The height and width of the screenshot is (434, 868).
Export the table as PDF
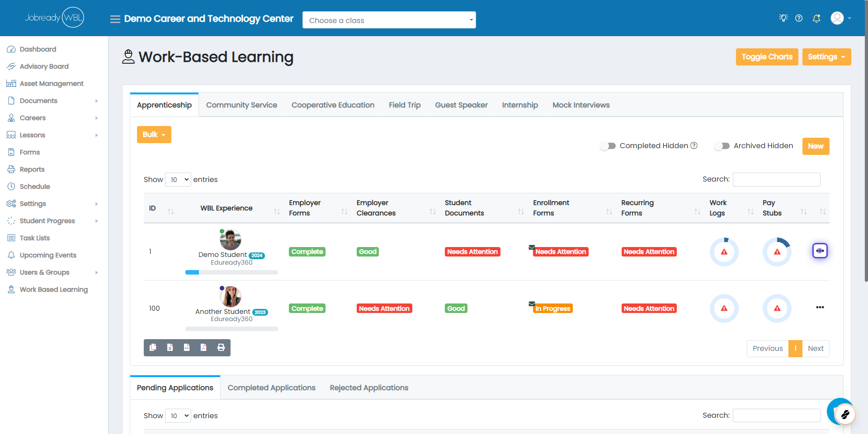point(204,348)
